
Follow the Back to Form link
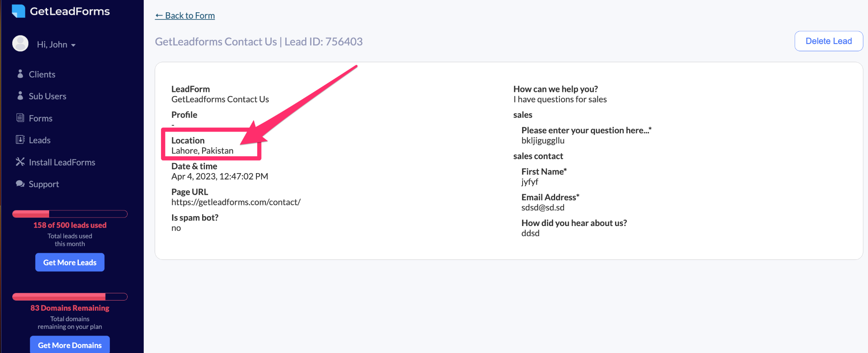tap(185, 16)
